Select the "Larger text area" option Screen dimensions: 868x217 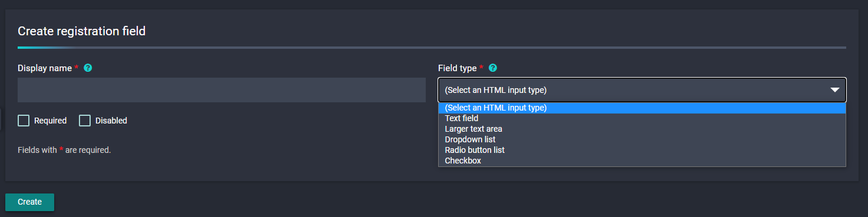point(642,129)
